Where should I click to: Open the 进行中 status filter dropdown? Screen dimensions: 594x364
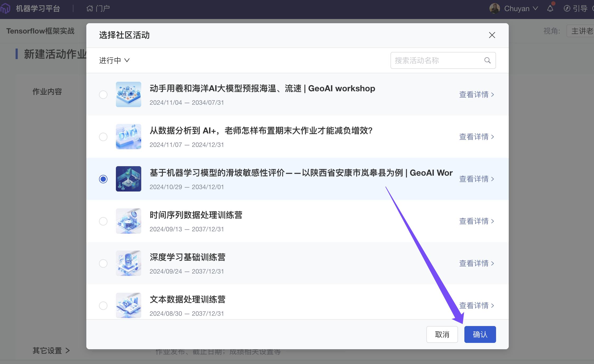coord(114,60)
